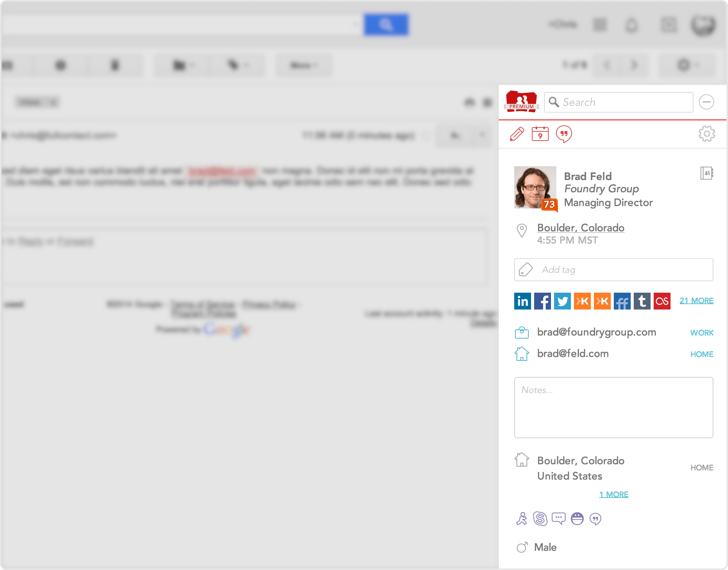728x570 pixels.
Task: Open the calendar icon in the toolbar
Action: coord(540,135)
